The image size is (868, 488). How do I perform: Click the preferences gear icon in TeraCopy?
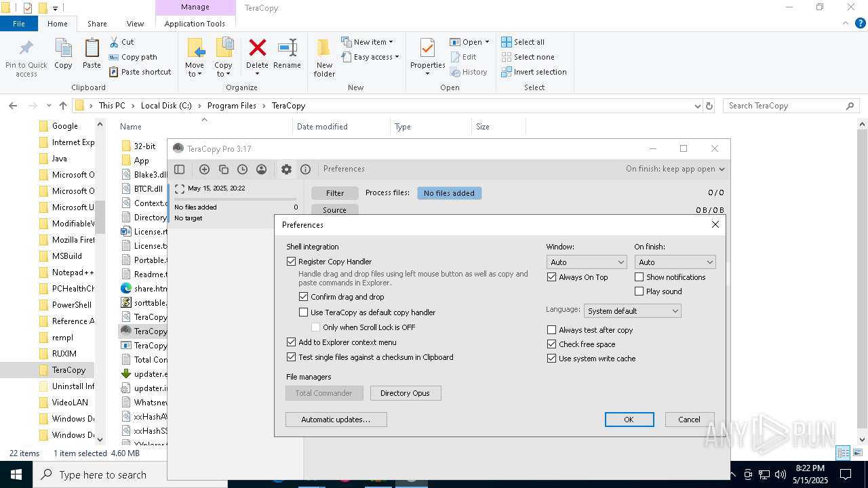pyautogui.click(x=286, y=169)
